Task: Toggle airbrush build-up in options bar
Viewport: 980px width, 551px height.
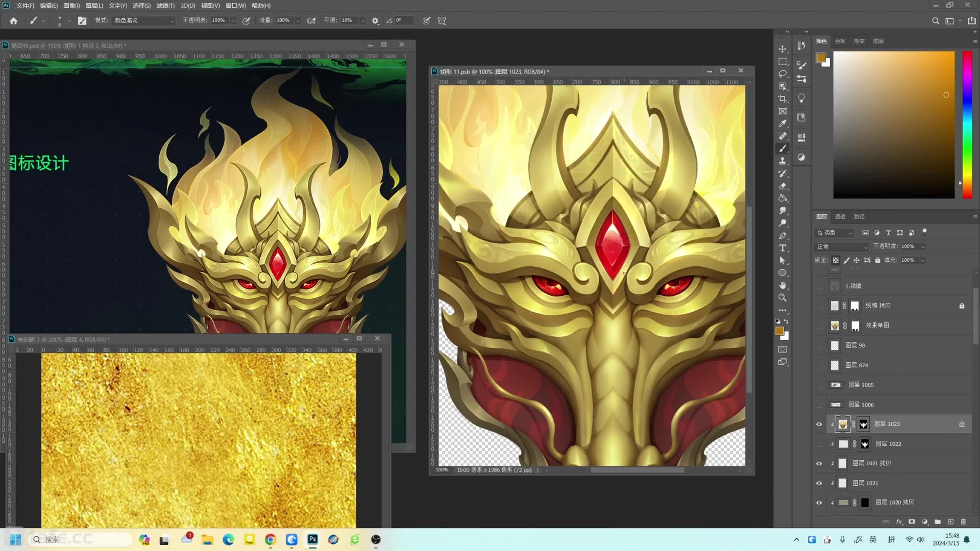Action: click(311, 21)
